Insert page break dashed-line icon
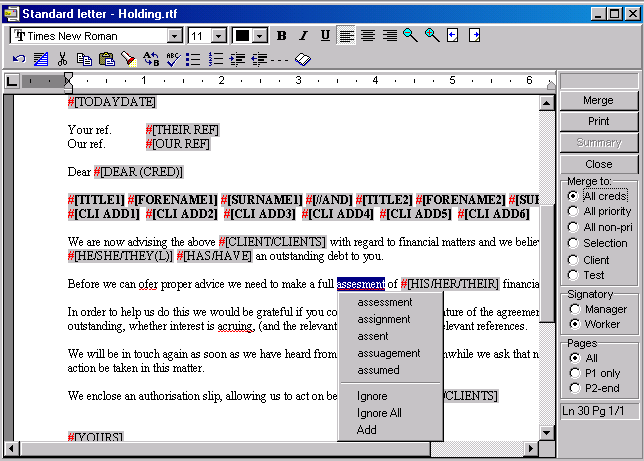 coord(280,60)
